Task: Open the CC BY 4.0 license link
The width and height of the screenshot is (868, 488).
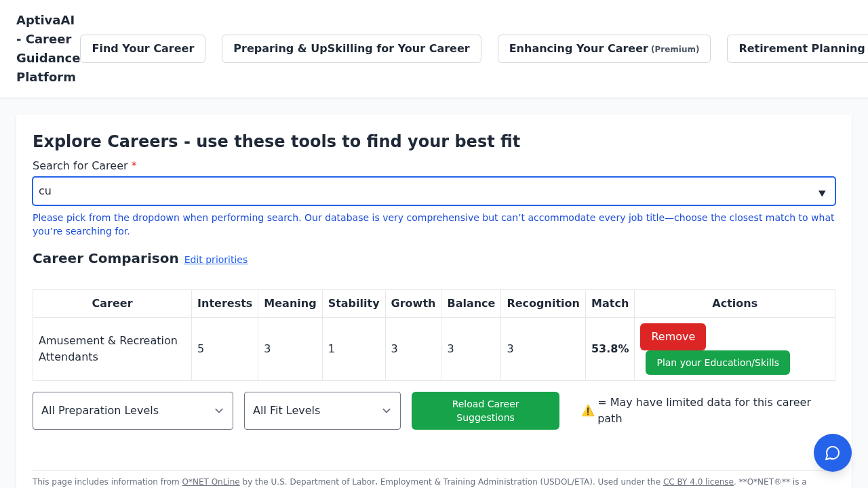Action: (x=698, y=482)
